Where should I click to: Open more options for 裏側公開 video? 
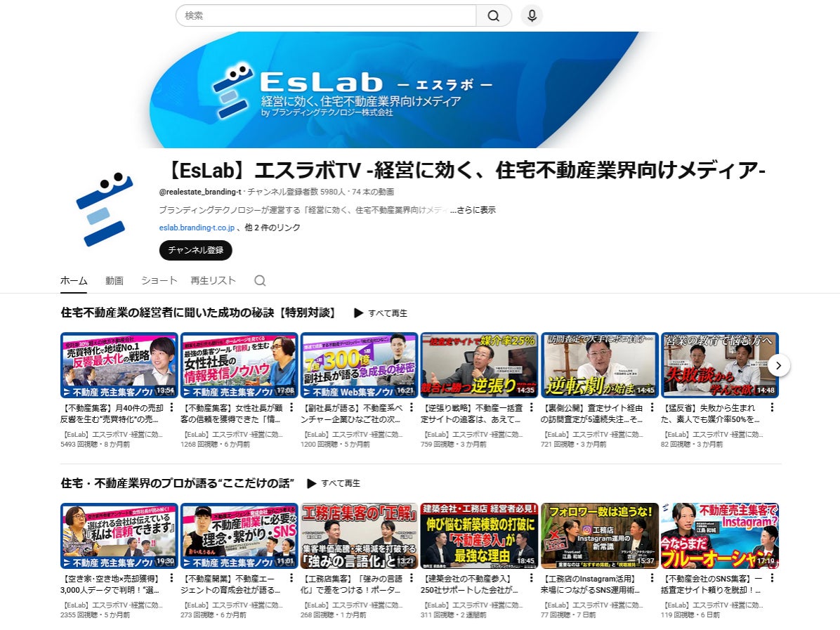click(x=652, y=407)
